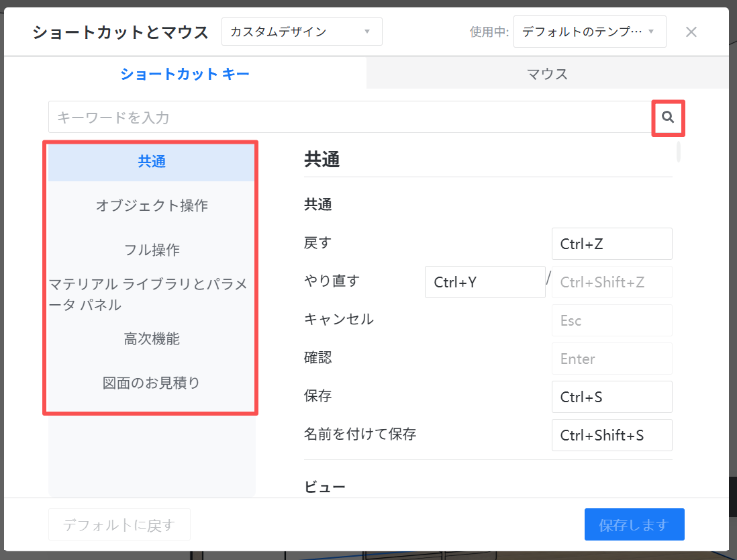Select the 図面のお見積り category

point(151,383)
